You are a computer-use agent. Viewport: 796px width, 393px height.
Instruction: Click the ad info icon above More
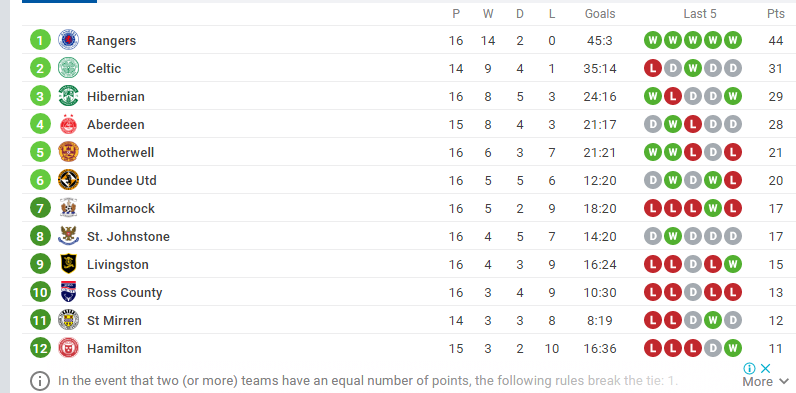(x=749, y=368)
